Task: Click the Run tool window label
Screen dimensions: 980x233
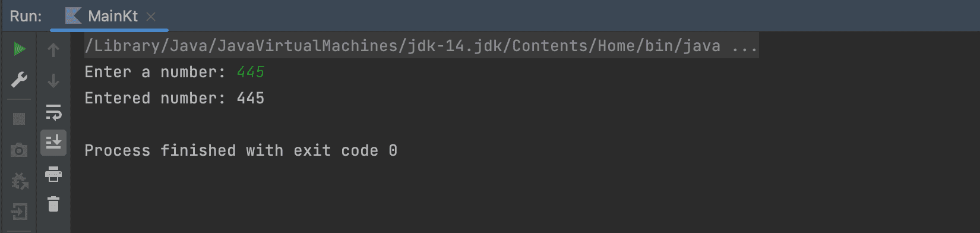Action: pos(26,16)
